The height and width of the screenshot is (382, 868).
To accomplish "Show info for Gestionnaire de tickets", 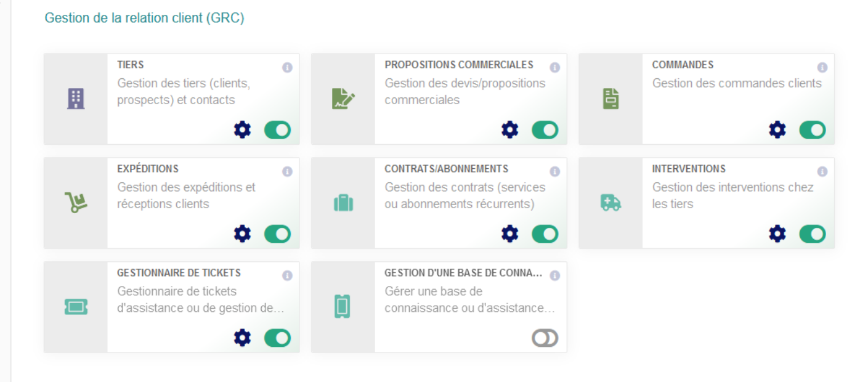I will pos(287,276).
